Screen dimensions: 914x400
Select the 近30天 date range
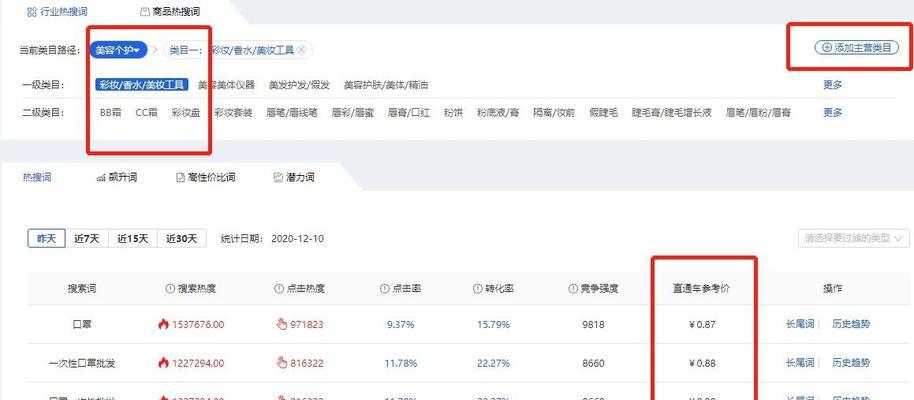tap(181, 238)
